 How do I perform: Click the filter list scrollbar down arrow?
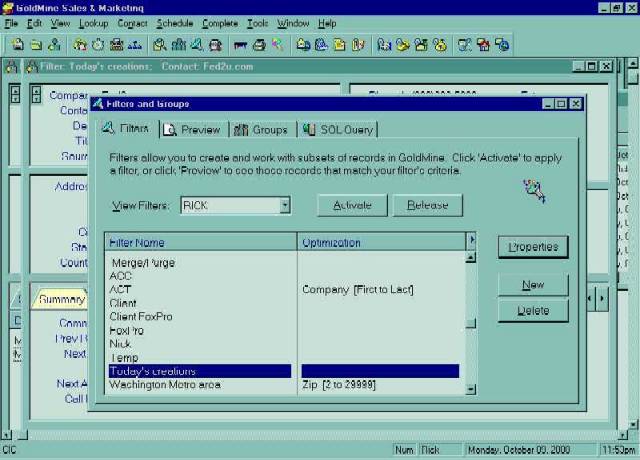click(471, 389)
